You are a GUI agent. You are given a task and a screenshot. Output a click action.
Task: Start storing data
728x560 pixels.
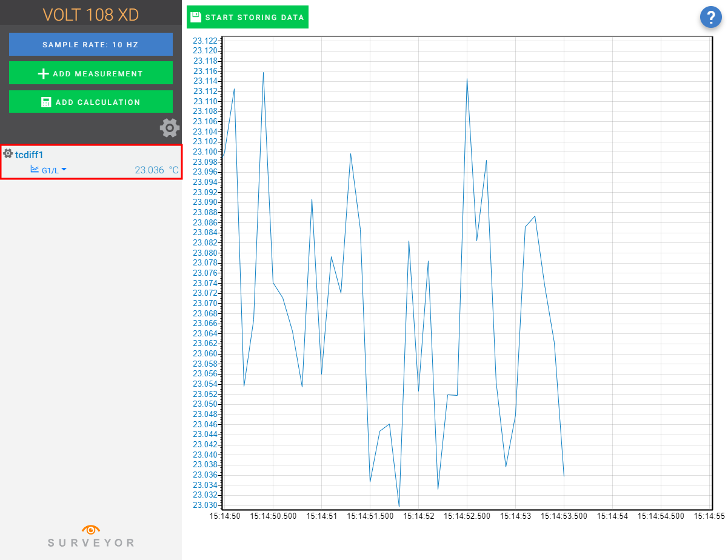pos(247,17)
